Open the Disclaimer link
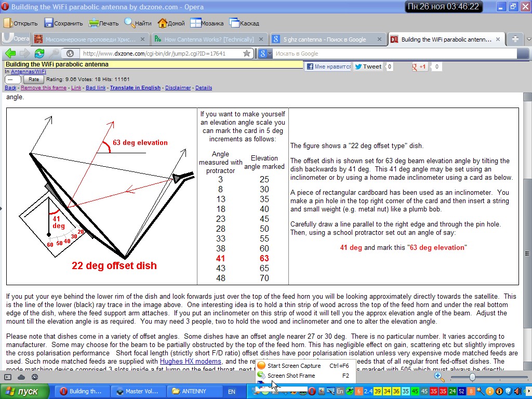This screenshot has width=532, height=399. [x=178, y=87]
